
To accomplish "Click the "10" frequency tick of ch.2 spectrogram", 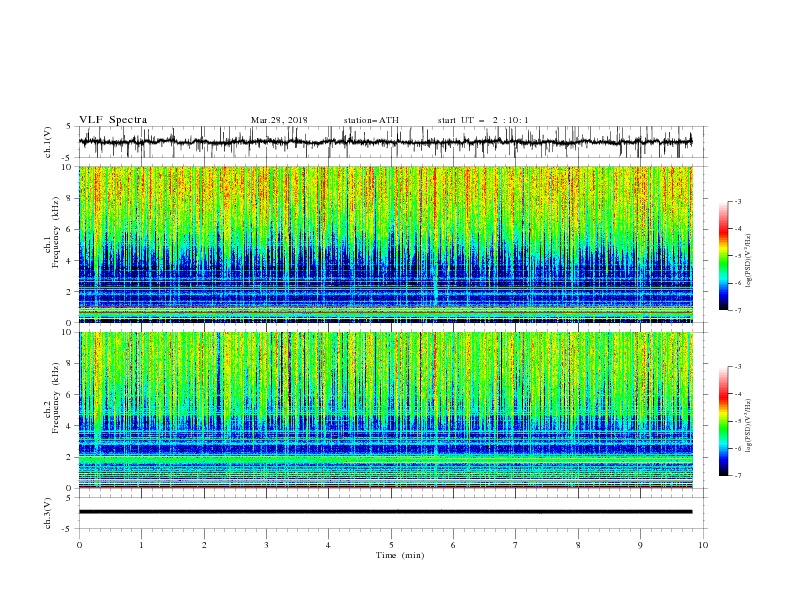I will pyautogui.click(x=68, y=332).
